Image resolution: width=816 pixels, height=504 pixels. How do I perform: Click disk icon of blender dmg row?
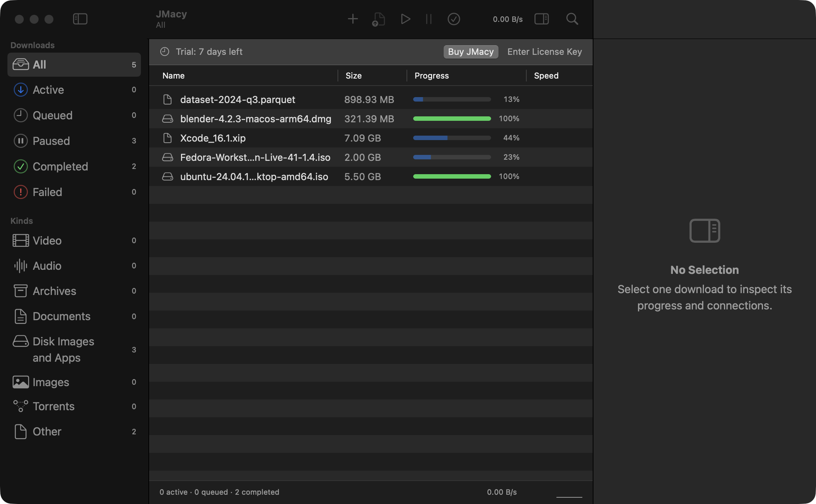(x=167, y=119)
